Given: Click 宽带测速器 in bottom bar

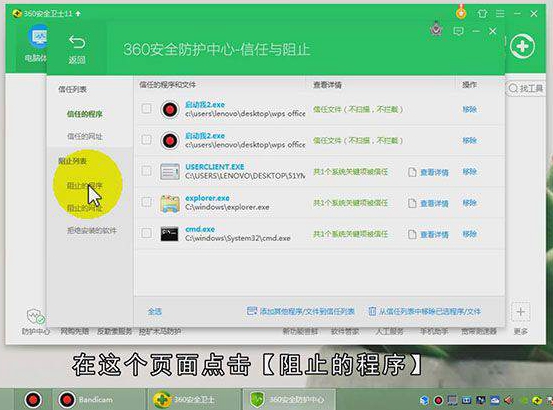Looking at the screenshot, I should [479, 331].
